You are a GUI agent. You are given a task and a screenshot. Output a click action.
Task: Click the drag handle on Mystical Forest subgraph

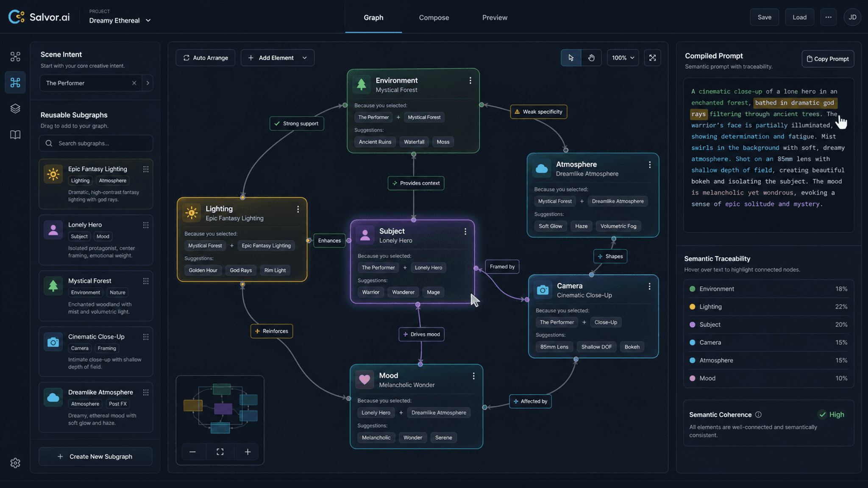click(x=146, y=281)
